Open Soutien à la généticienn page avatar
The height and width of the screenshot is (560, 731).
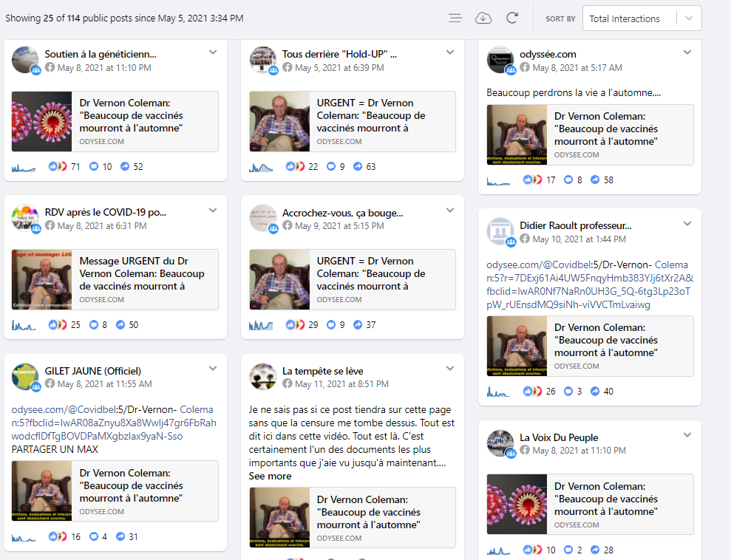(x=25, y=60)
